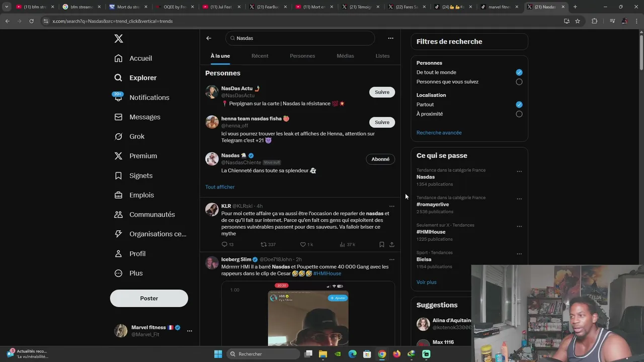Open Emplois in the sidebar
This screenshot has height=362, width=644.
tap(134, 195)
